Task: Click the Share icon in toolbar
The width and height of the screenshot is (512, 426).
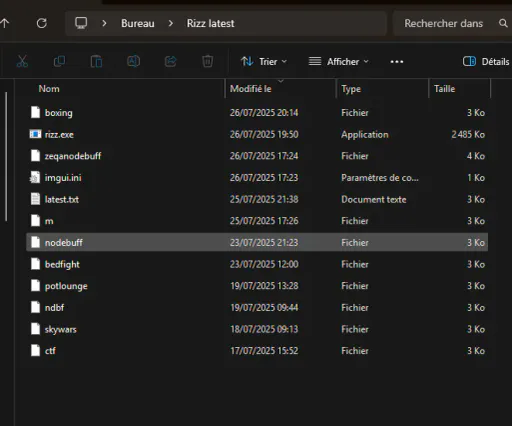Action: coord(170,61)
